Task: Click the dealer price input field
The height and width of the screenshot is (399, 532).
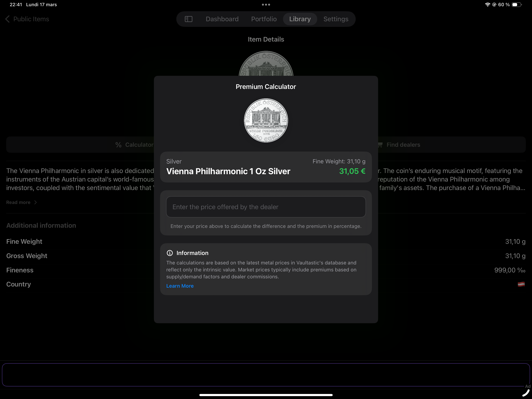Action: coord(266,207)
